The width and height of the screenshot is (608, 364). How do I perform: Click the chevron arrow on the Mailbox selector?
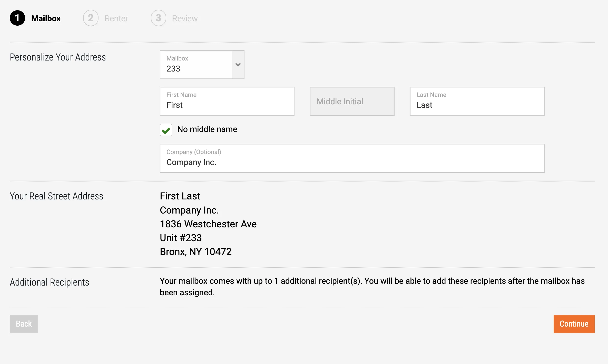pos(238,65)
